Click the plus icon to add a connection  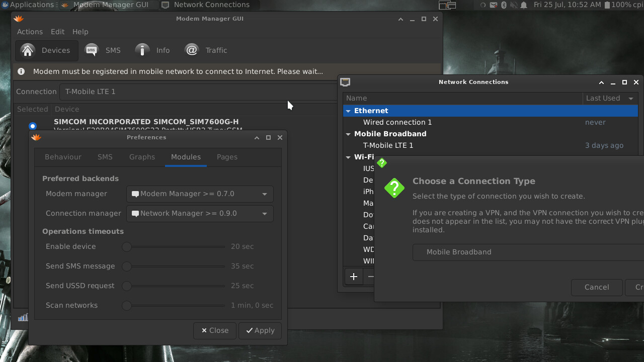click(x=354, y=277)
